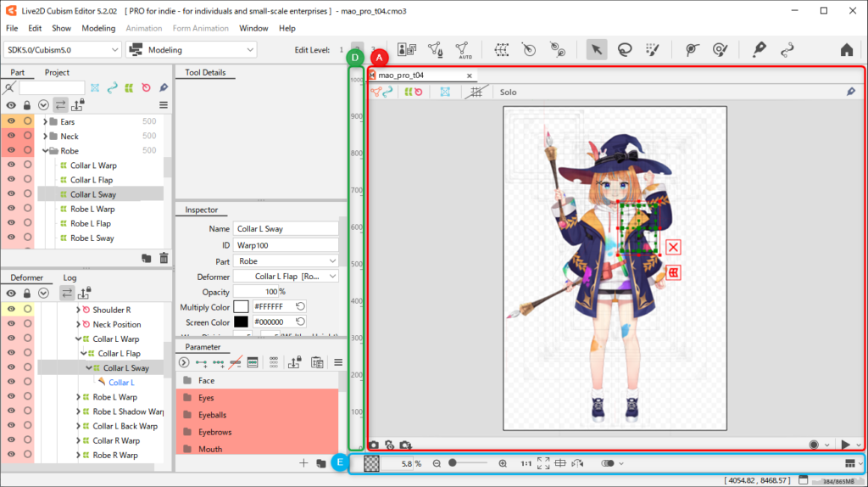Collapse the Robe folder
This screenshot has width=868, height=487.
46,151
